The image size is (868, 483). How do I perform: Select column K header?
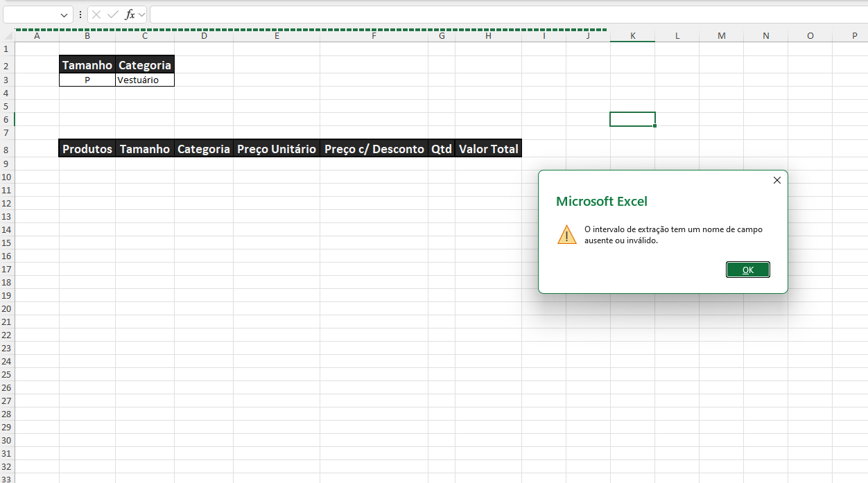pos(632,36)
